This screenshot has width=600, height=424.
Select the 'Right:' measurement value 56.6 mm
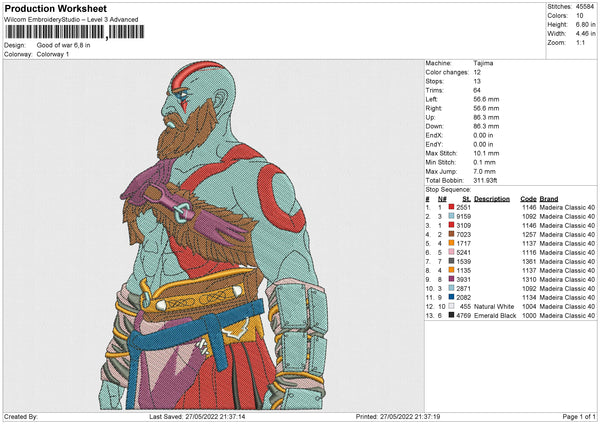486,108
